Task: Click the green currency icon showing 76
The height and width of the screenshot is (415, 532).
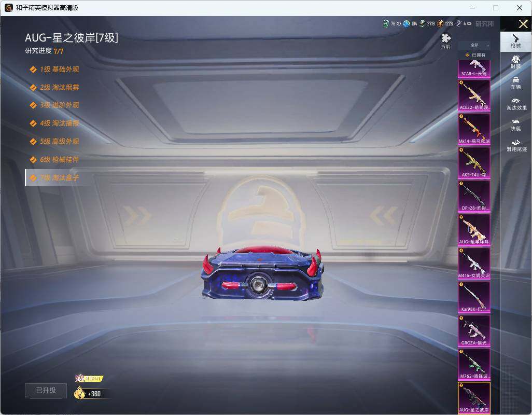Action: coord(386,23)
